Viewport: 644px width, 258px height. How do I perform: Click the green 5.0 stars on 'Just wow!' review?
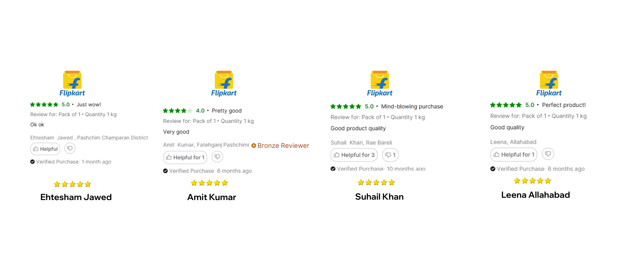click(x=44, y=104)
